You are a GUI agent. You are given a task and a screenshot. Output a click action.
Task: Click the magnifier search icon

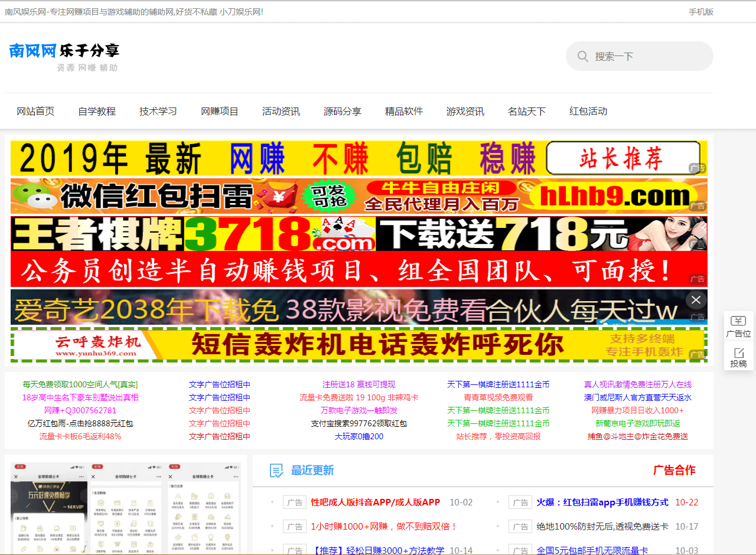[x=582, y=56]
